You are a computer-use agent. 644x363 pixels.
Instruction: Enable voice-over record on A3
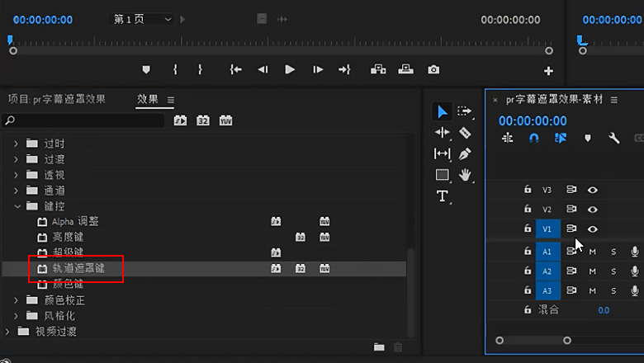[x=635, y=290]
